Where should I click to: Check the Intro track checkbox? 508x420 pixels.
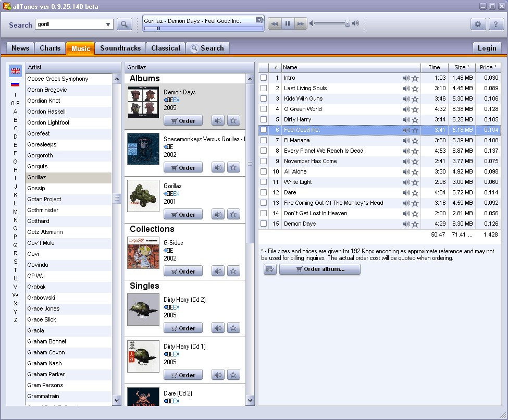264,78
